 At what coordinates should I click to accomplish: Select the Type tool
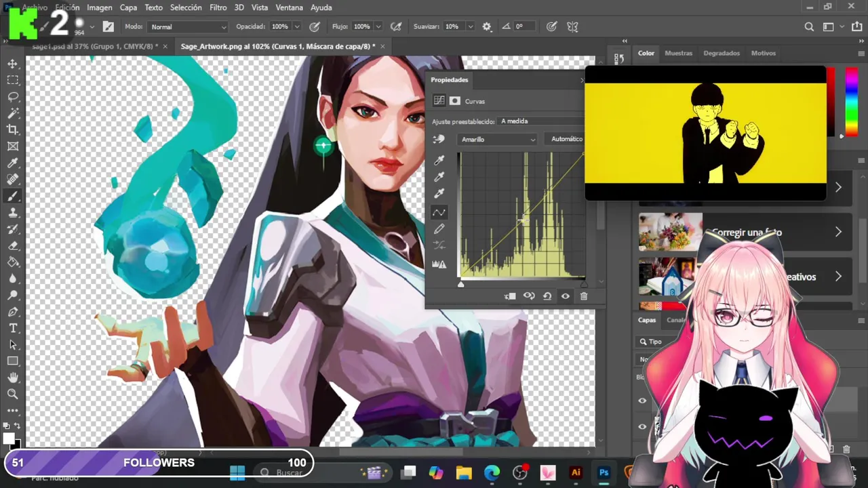[x=13, y=328]
